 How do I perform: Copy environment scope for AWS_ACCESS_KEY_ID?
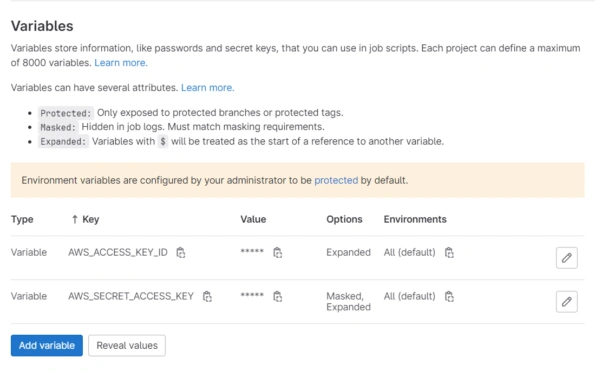coord(449,253)
